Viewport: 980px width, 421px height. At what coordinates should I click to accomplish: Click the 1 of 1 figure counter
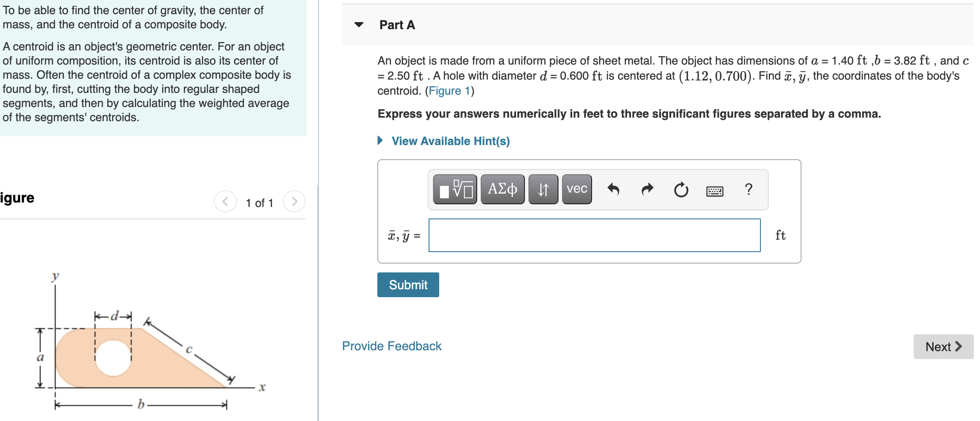pos(260,203)
